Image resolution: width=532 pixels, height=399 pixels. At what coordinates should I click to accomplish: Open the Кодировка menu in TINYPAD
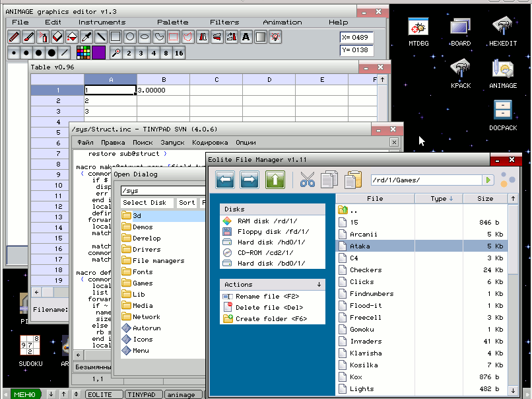tap(210, 143)
